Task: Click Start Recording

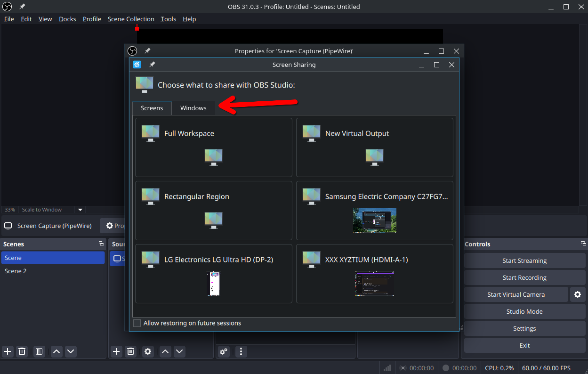Action: (524, 277)
